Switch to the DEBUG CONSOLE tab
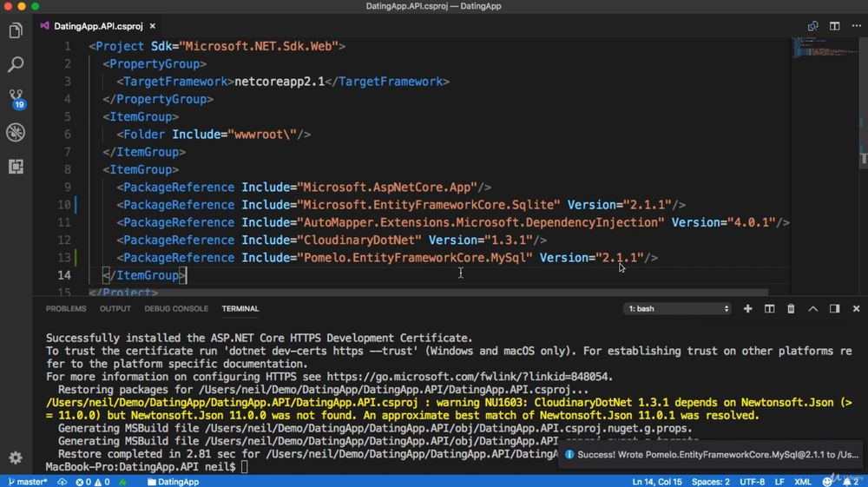 176,309
